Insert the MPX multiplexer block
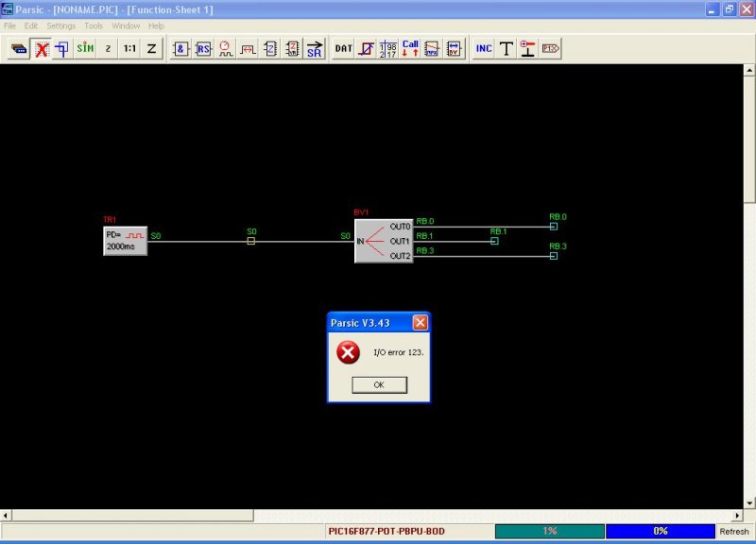The height and width of the screenshot is (544, 756). (432, 48)
